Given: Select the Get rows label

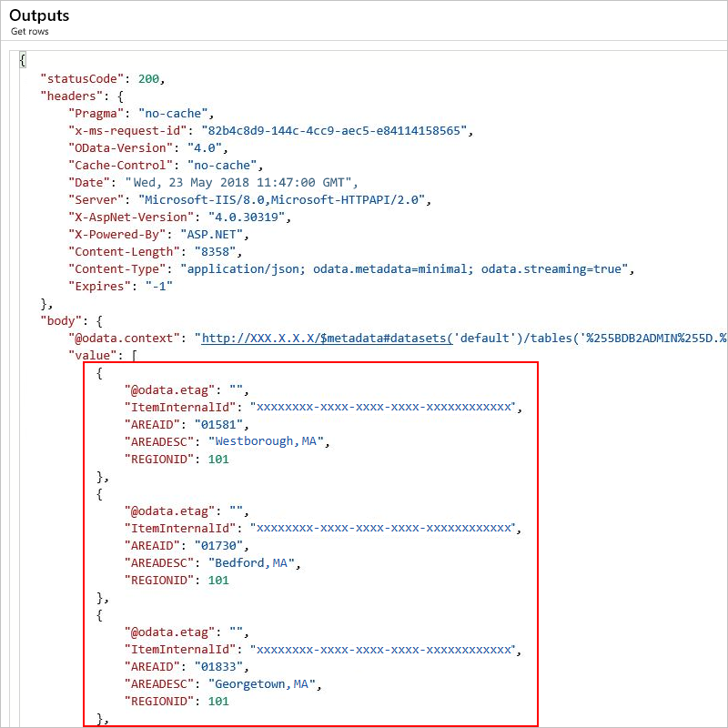Looking at the screenshot, I should point(28,31).
